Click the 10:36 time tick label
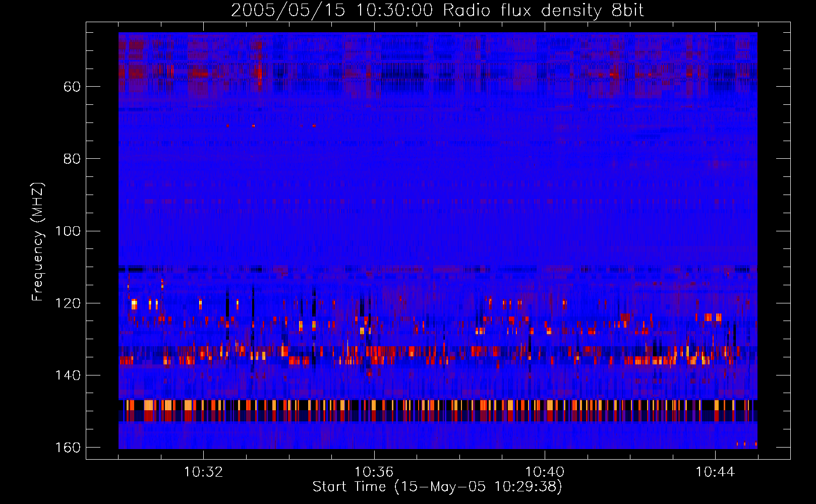The width and height of the screenshot is (816, 504). pyautogui.click(x=374, y=472)
